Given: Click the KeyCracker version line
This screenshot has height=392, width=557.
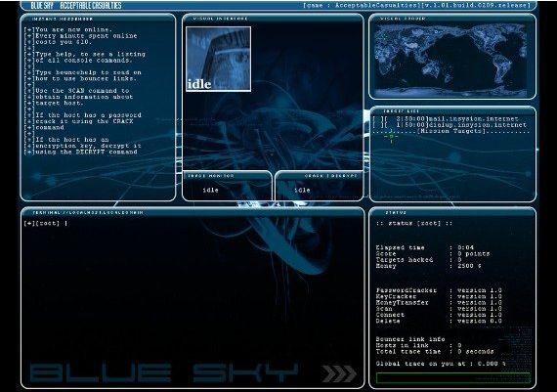Looking at the screenshot, I should tap(439, 296).
